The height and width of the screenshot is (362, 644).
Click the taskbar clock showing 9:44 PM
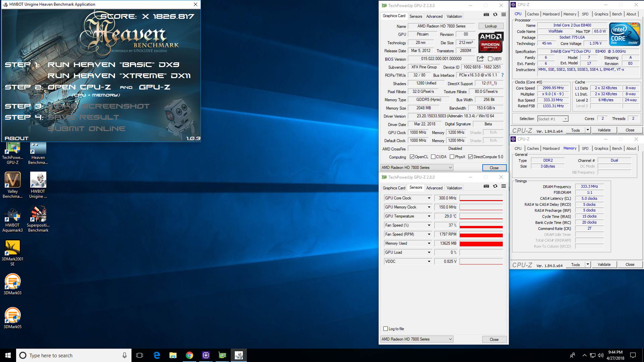(615, 355)
